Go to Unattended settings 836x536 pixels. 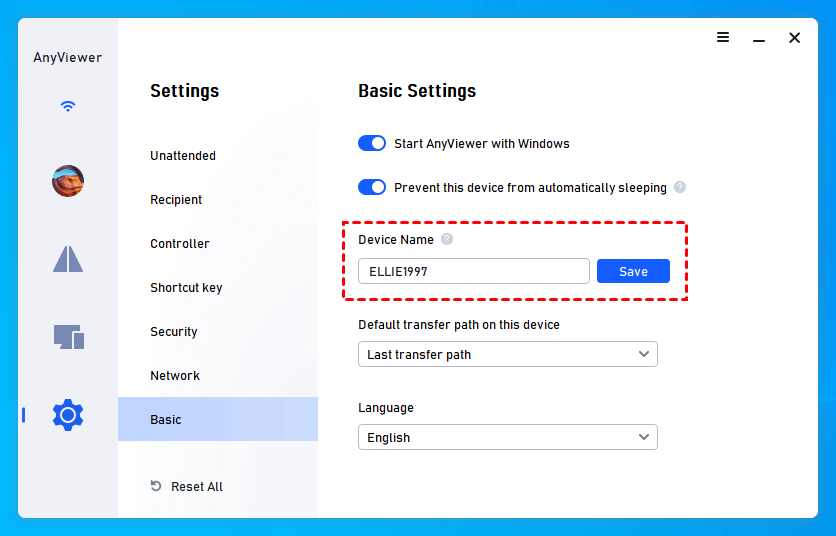pyautogui.click(x=183, y=156)
